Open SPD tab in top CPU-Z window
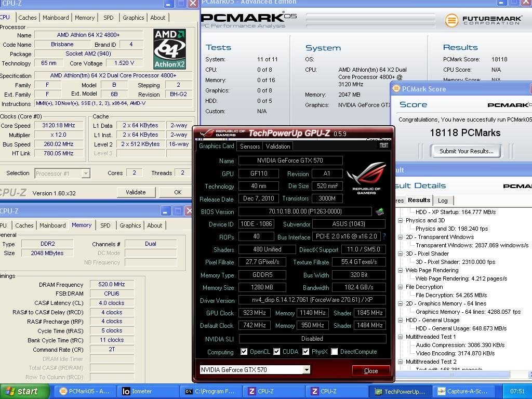 pyautogui.click(x=109, y=18)
